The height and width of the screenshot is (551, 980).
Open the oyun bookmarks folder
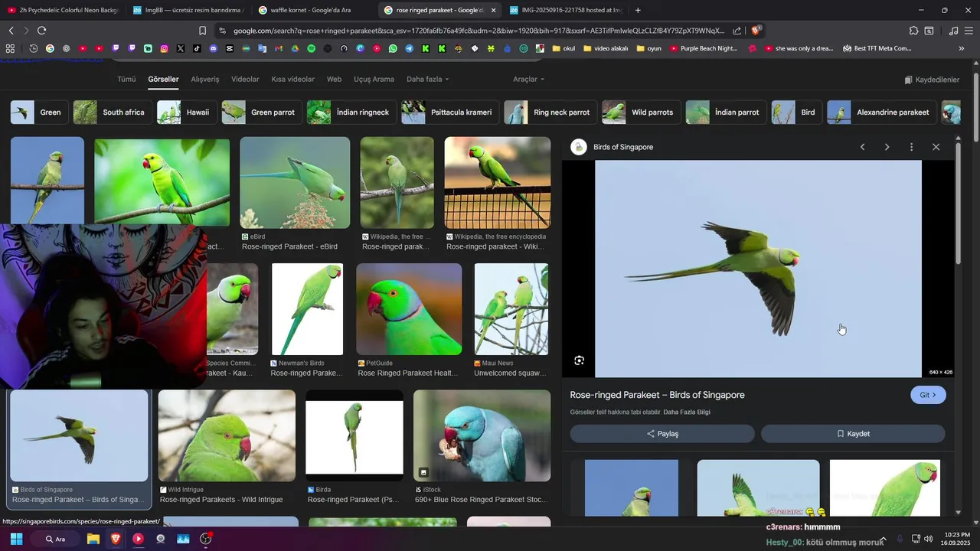pyautogui.click(x=648, y=48)
